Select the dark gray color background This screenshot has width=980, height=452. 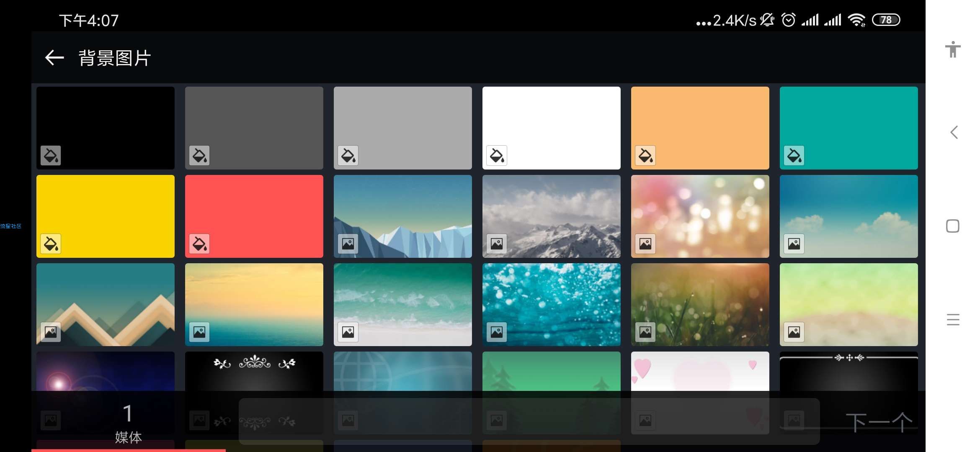click(254, 128)
